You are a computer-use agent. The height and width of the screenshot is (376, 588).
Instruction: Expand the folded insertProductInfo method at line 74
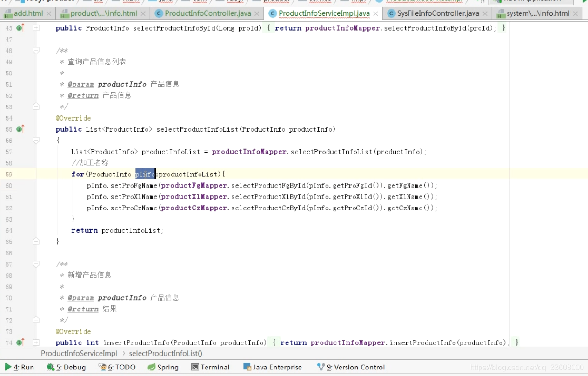click(x=36, y=342)
